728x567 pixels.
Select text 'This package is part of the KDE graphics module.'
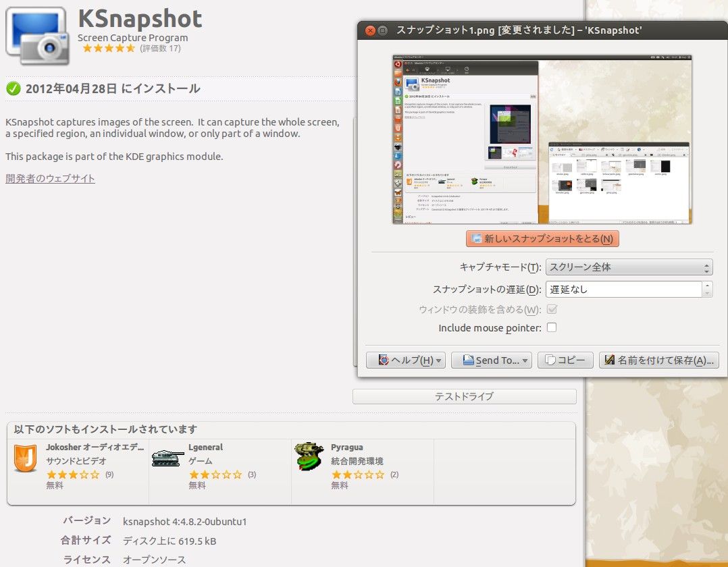(x=114, y=157)
